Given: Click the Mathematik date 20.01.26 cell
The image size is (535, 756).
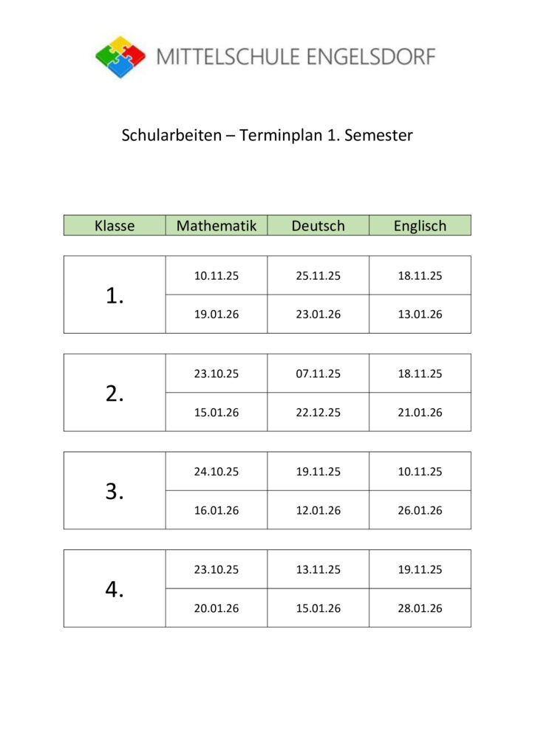Looking at the screenshot, I should pyautogui.click(x=217, y=608).
